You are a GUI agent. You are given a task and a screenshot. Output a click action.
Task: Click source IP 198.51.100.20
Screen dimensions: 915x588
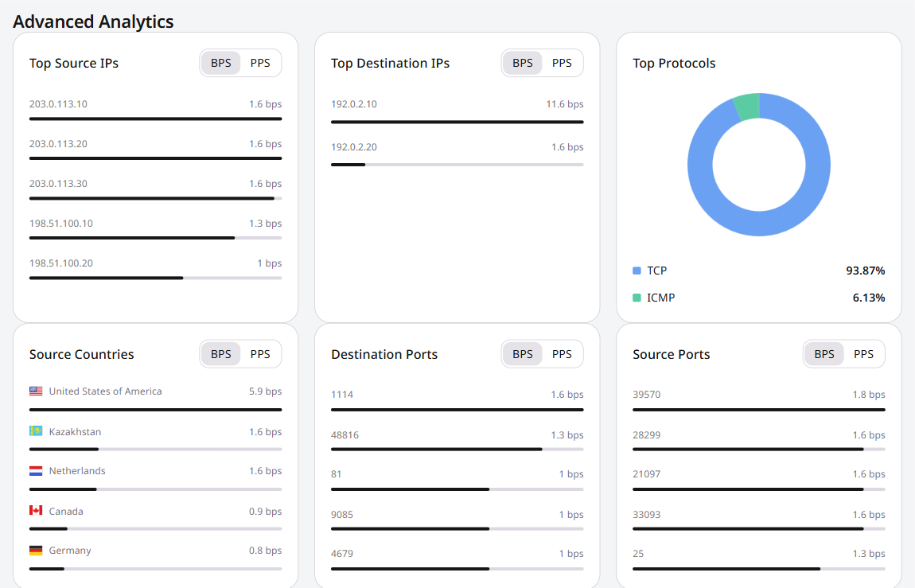coord(61,263)
